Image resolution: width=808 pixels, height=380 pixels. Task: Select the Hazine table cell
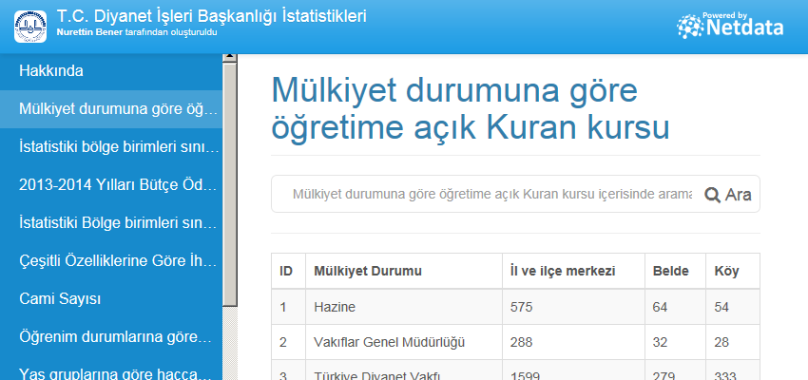404,307
